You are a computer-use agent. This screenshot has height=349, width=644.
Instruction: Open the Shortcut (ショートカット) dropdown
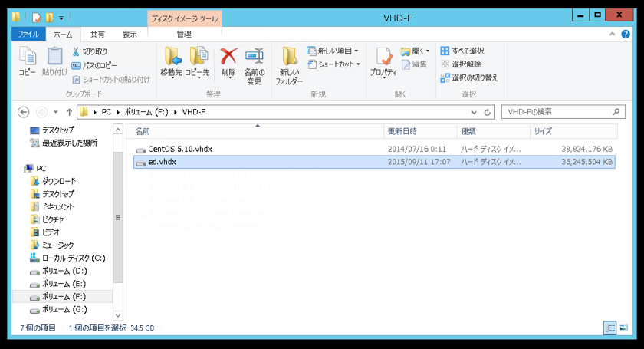[x=333, y=64]
